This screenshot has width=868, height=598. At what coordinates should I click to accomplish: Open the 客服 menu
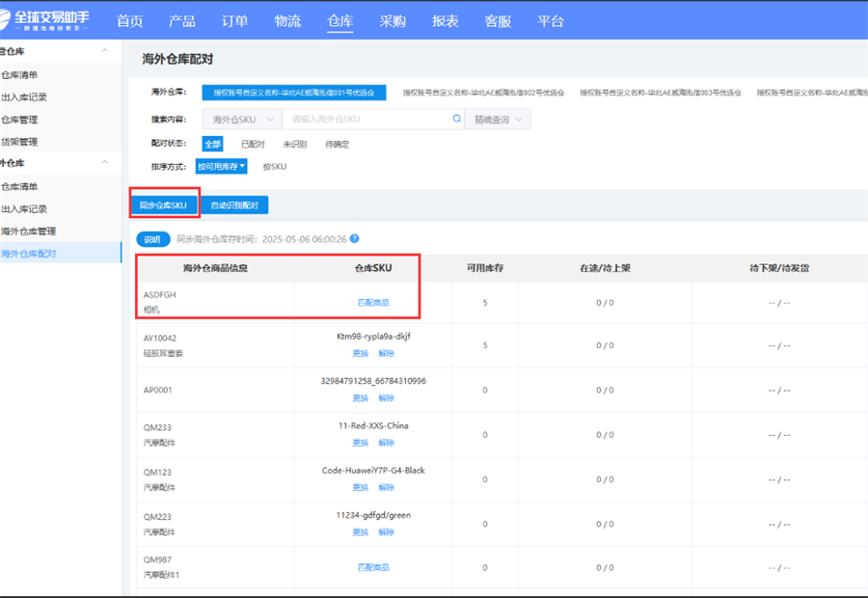click(498, 21)
